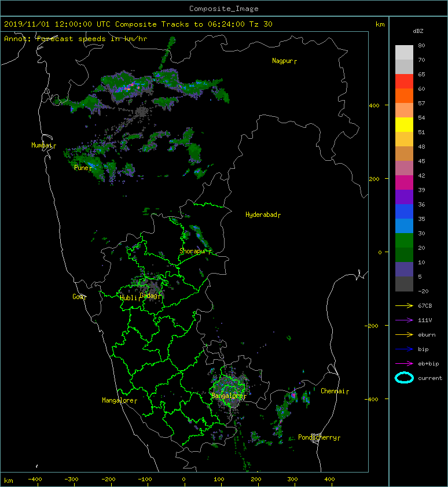Click the cyan current ellipse legend icon
The image size is (448, 487).
tap(404, 378)
